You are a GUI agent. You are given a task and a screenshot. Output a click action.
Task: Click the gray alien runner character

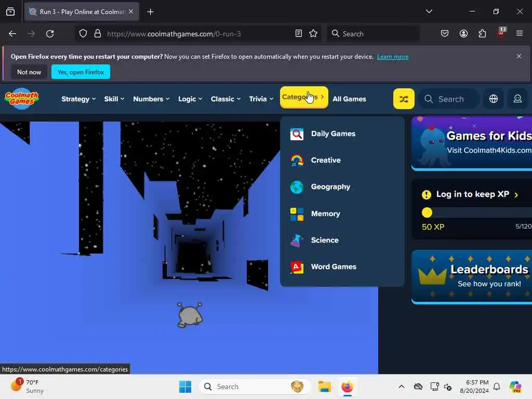(189, 315)
